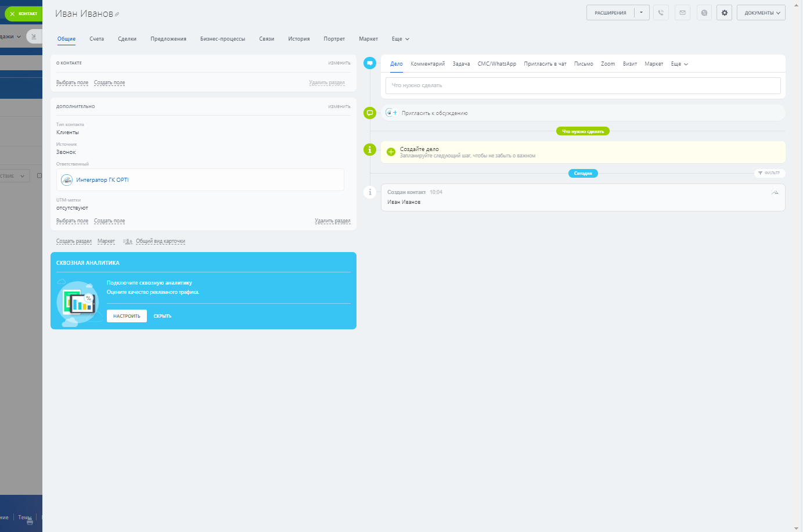
Task: Click the collapse arrow icon behind the card
Action: click(34, 36)
